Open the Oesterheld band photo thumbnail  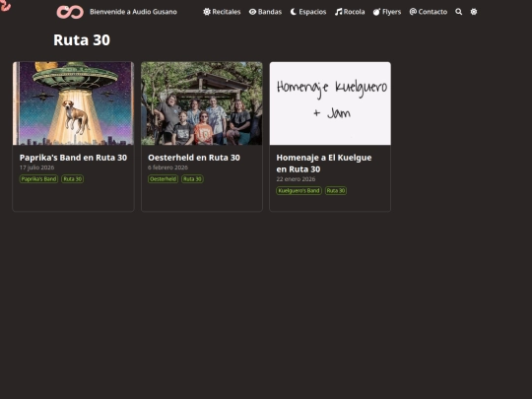tap(202, 103)
